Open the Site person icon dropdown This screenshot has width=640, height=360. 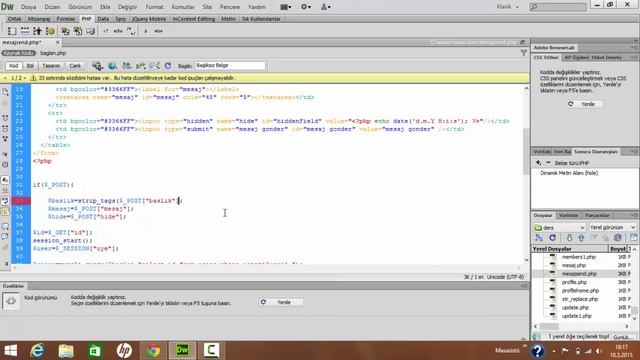(x=325, y=7)
